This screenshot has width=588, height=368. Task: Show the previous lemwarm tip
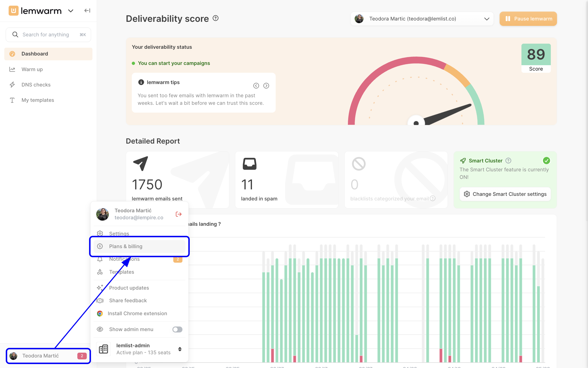pos(256,86)
